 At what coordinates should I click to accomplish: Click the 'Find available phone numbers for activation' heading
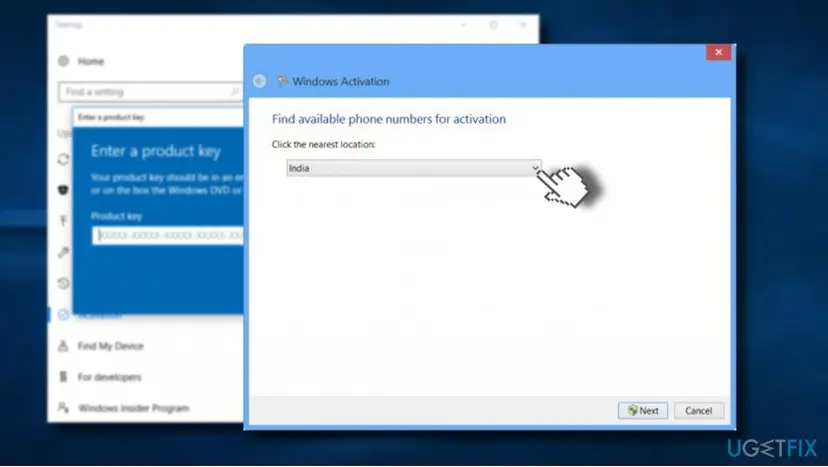click(x=389, y=119)
